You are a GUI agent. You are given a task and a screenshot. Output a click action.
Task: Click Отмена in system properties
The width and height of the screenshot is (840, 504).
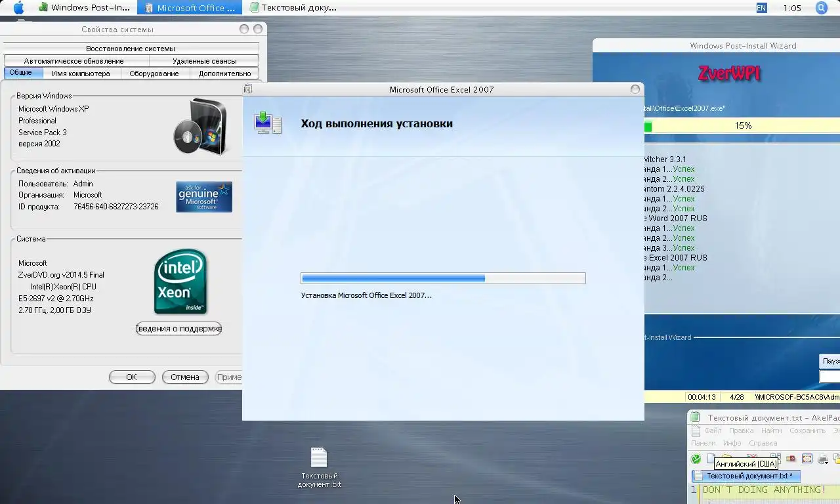(x=185, y=377)
